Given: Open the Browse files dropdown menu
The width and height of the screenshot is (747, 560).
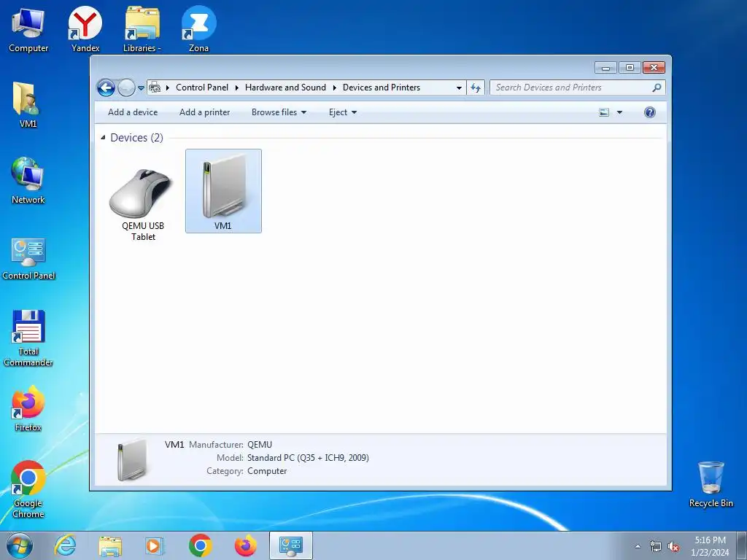Looking at the screenshot, I should tap(279, 112).
